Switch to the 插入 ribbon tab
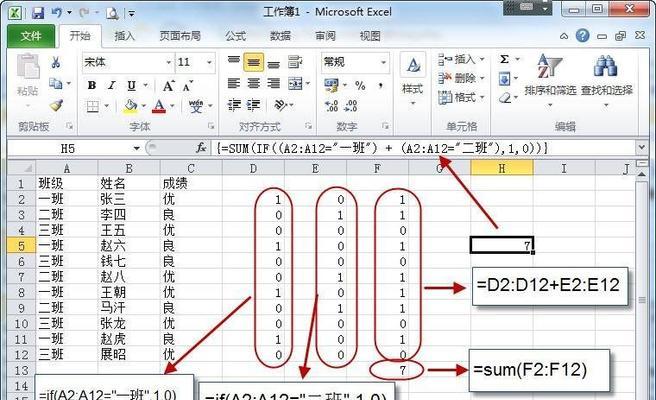Image resolution: width=656 pixels, height=400 pixels. point(125,36)
